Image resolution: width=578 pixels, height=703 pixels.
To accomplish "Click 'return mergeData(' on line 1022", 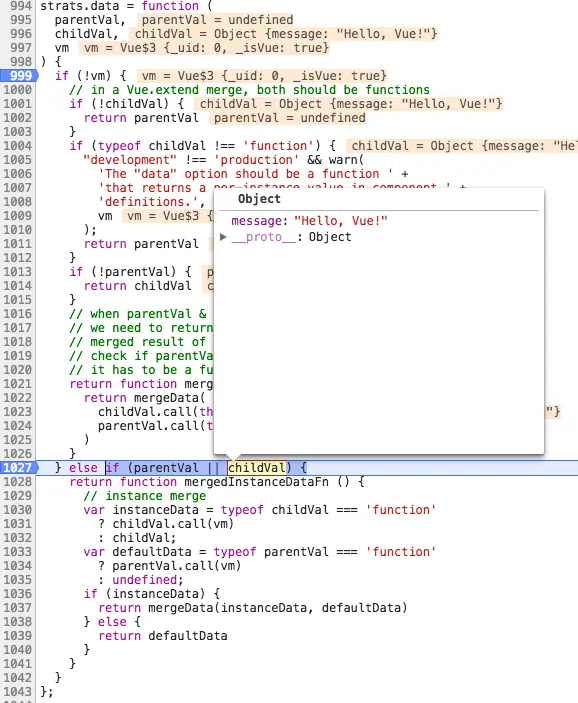I will [x=145, y=398].
